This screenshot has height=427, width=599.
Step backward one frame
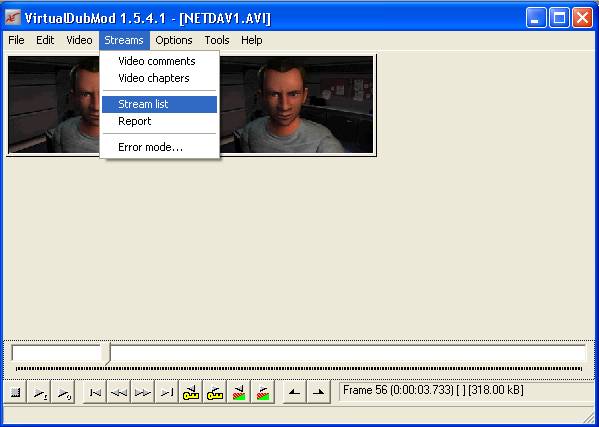click(118, 392)
